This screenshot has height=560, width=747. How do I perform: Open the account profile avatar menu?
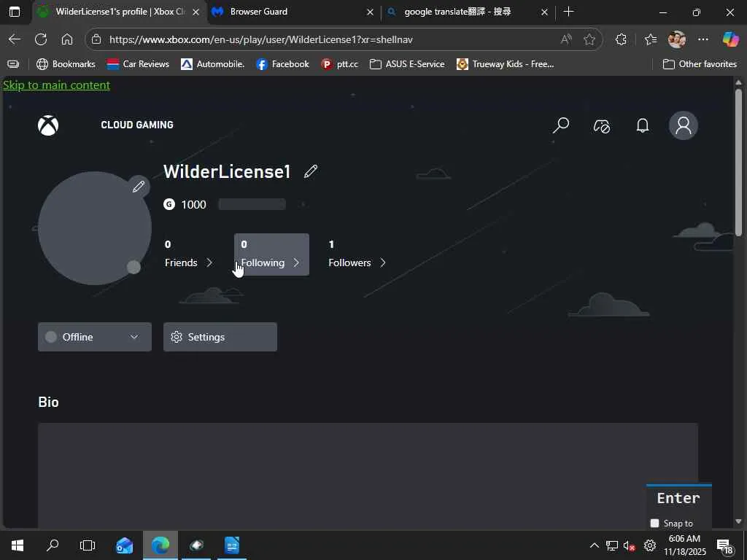(683, 125)
